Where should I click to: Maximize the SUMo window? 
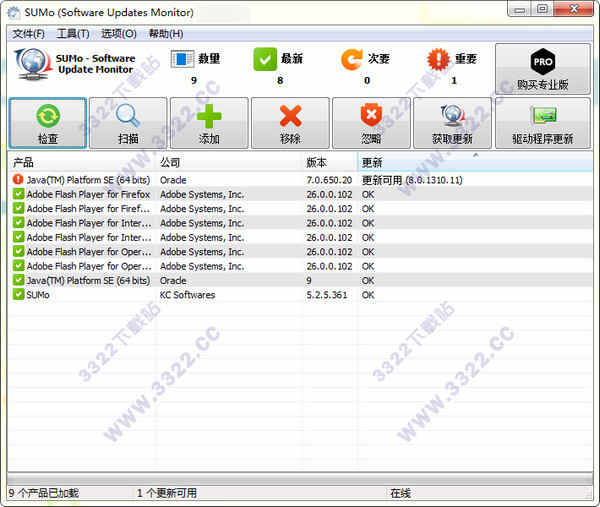(x=542, y=9)
